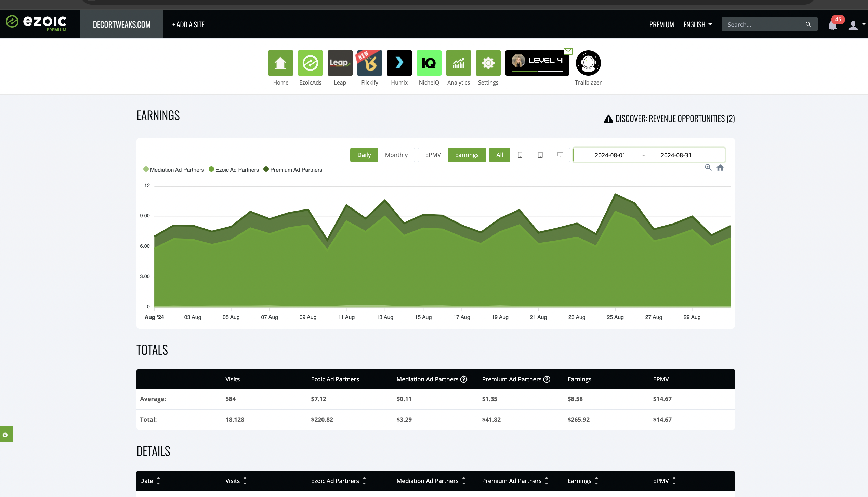Open the Trailblazer astronaut icon
This screenshot has height=497, width=868.
pos(588,63)
